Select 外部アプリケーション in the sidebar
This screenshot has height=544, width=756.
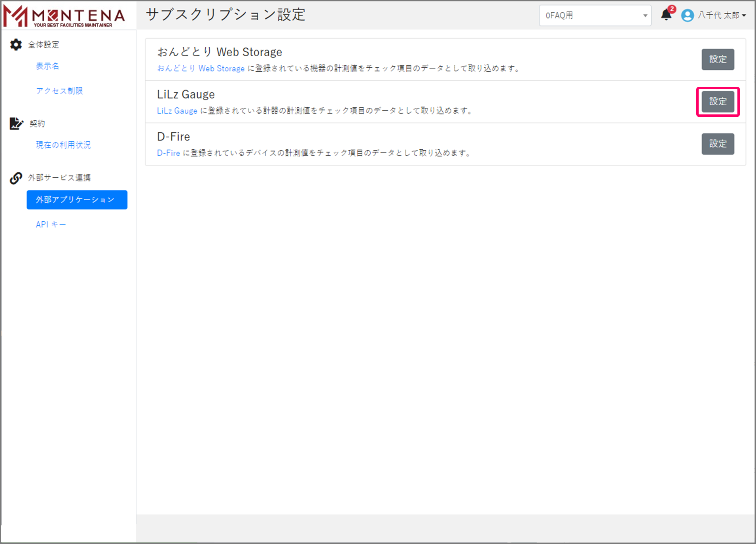pyautogui.click(x=77, y=200)
